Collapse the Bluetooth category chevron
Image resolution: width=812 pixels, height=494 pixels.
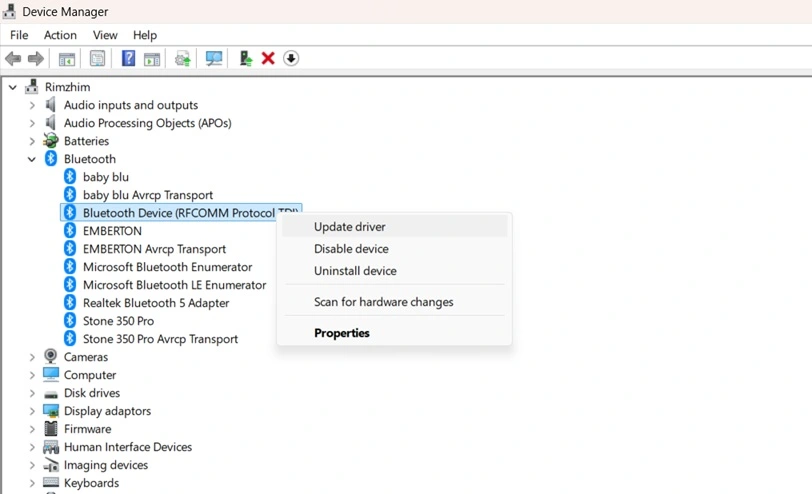[x=32, y=159]
